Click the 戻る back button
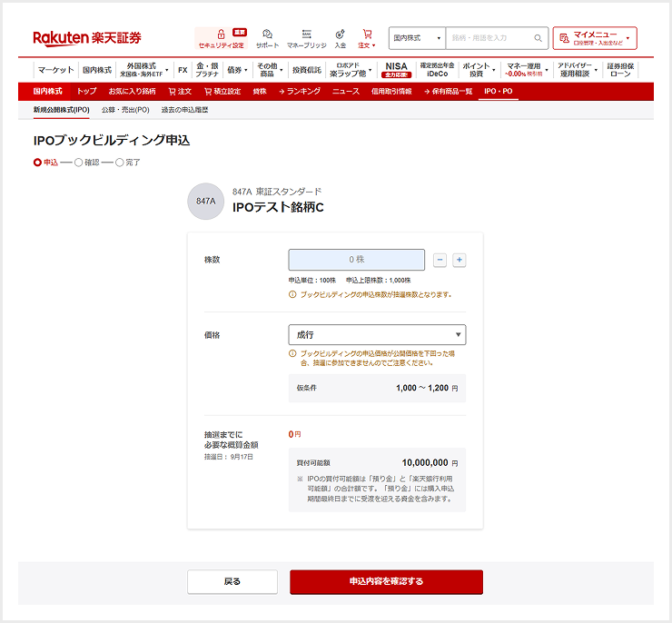 [232, 581]
